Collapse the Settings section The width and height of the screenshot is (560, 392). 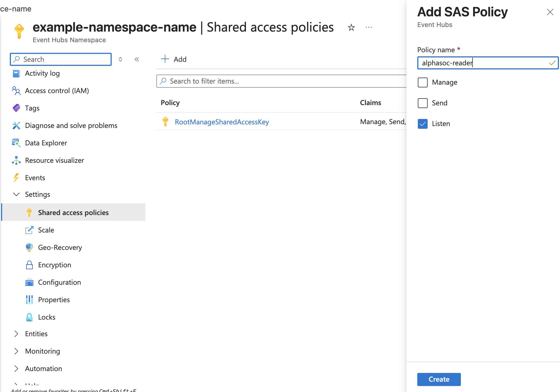pyautogui.click(x=16, y=194)
